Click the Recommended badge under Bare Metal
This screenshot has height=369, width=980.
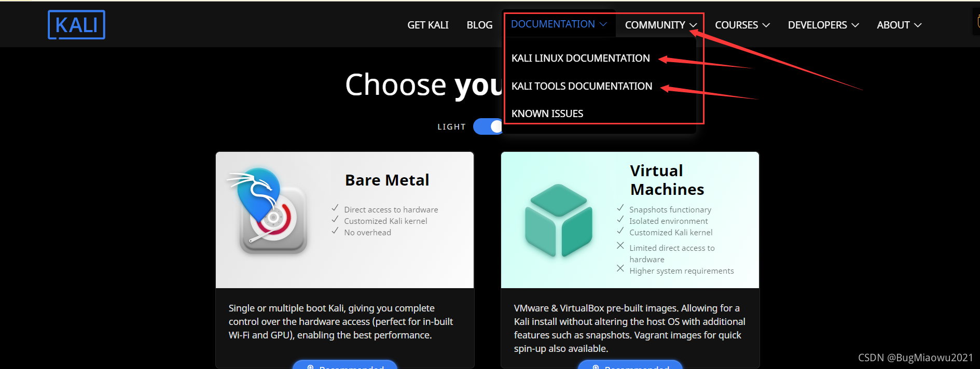point(345,364)
